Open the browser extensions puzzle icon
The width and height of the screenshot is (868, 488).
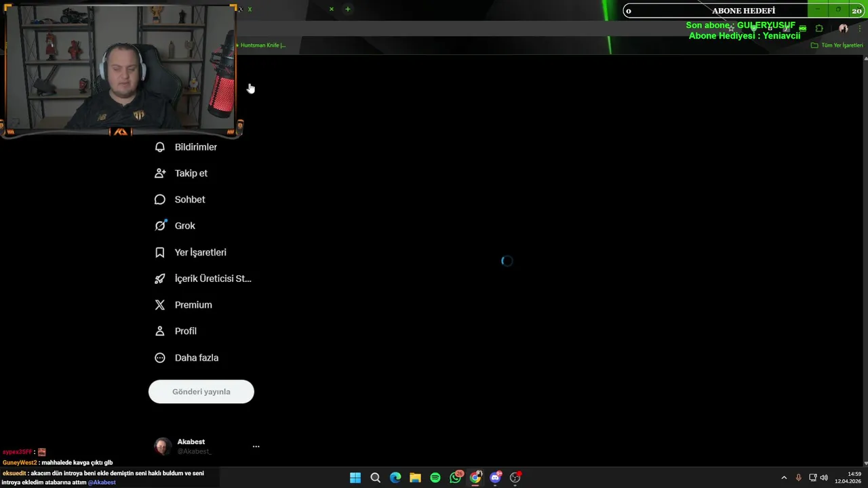(819, 28)
